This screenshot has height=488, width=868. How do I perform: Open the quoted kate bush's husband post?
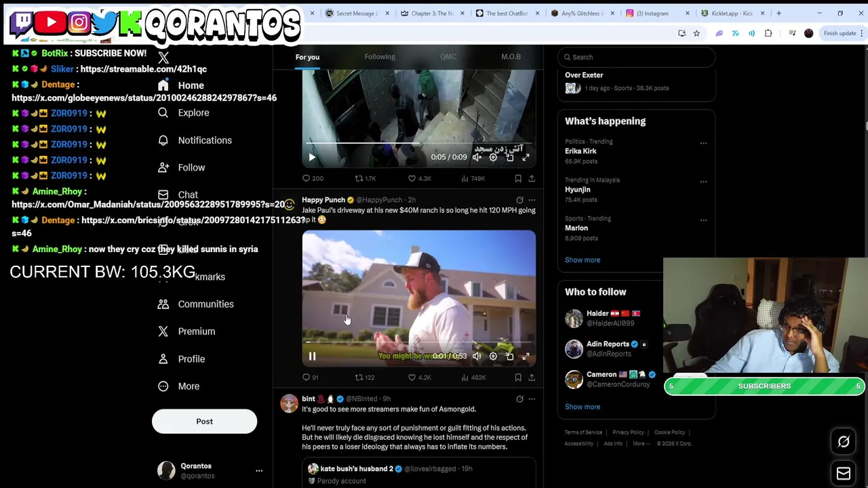(418, 473)
